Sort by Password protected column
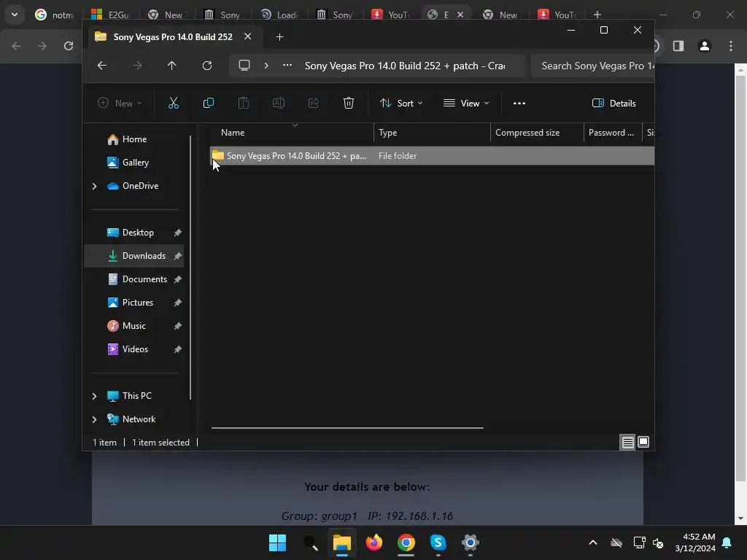The height and width of the screenshot is (560, 747). [612, 133]
